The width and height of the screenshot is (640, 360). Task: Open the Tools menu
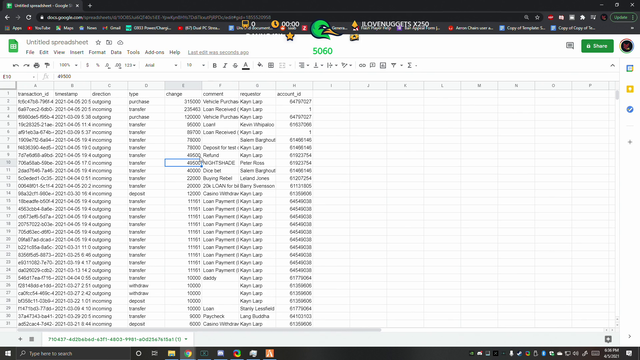pyautogui.click(x=133, y=52)
